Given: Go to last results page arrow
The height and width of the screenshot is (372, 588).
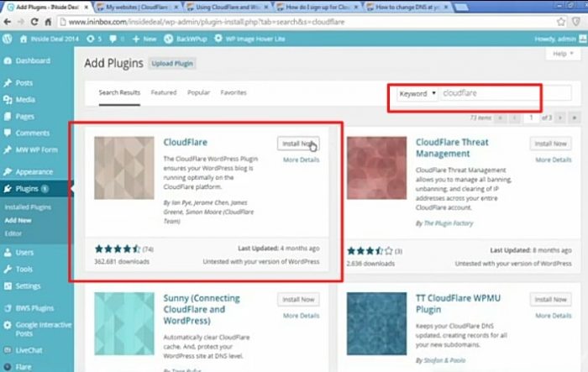Looking at the screenshot, I should coord(574,118).
